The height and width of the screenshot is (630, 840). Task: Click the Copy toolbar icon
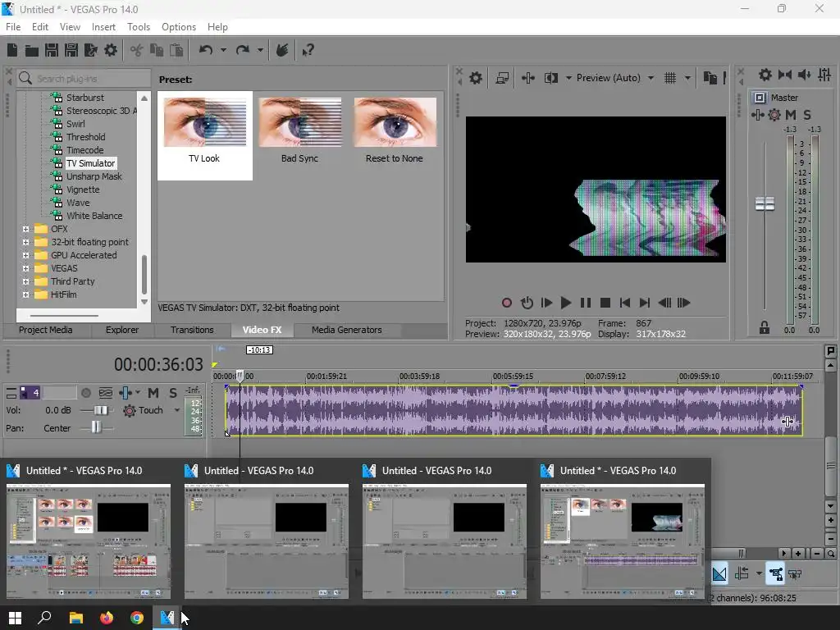[x=157, y=50]
